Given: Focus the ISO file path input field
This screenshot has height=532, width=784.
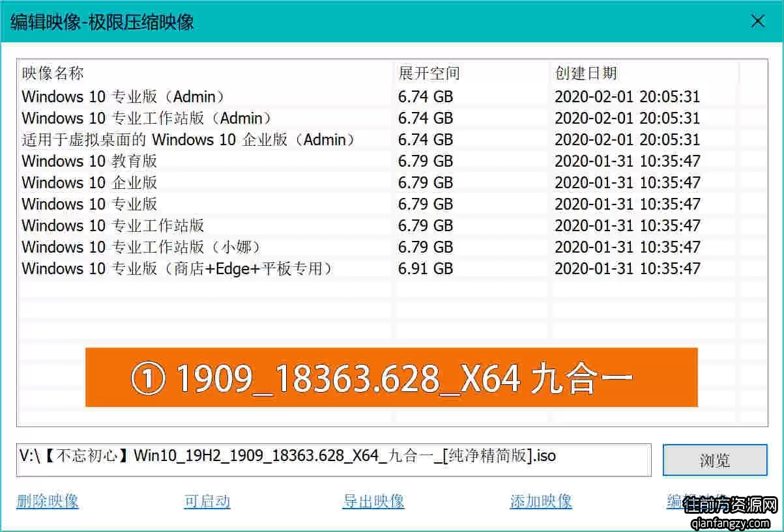Looking at the screenshot, I should [334, 460].
